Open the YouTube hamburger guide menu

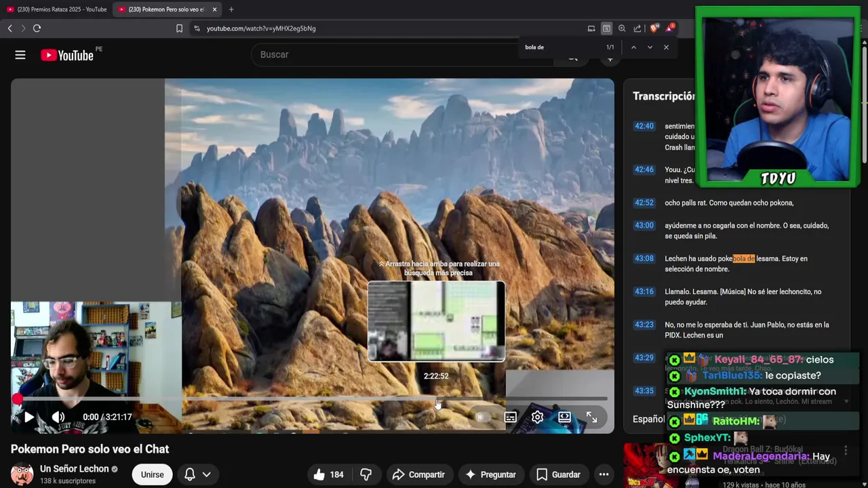(x=20, y=55)
